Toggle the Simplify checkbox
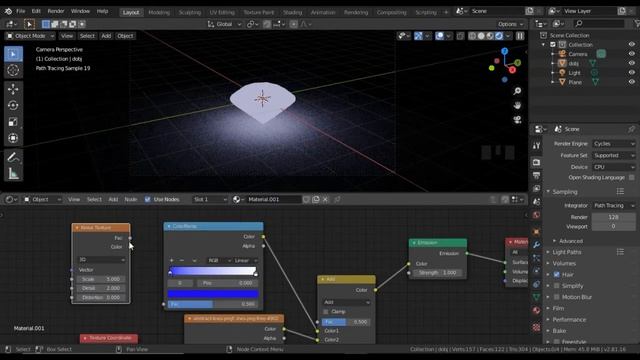 (x=556, y=286)
